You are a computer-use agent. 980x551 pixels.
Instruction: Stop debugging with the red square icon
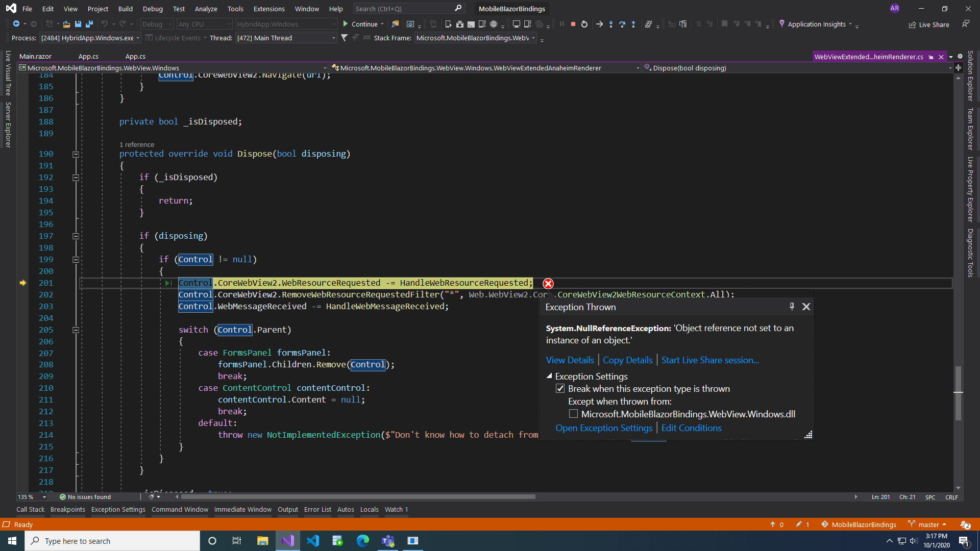(x=573, y=24)
